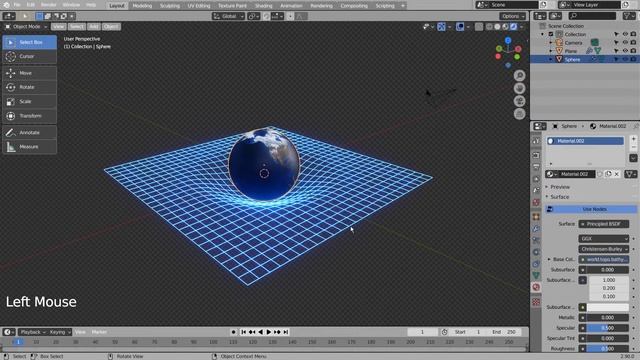Hide Collection in viewport with eye

(x=625, y=34)
